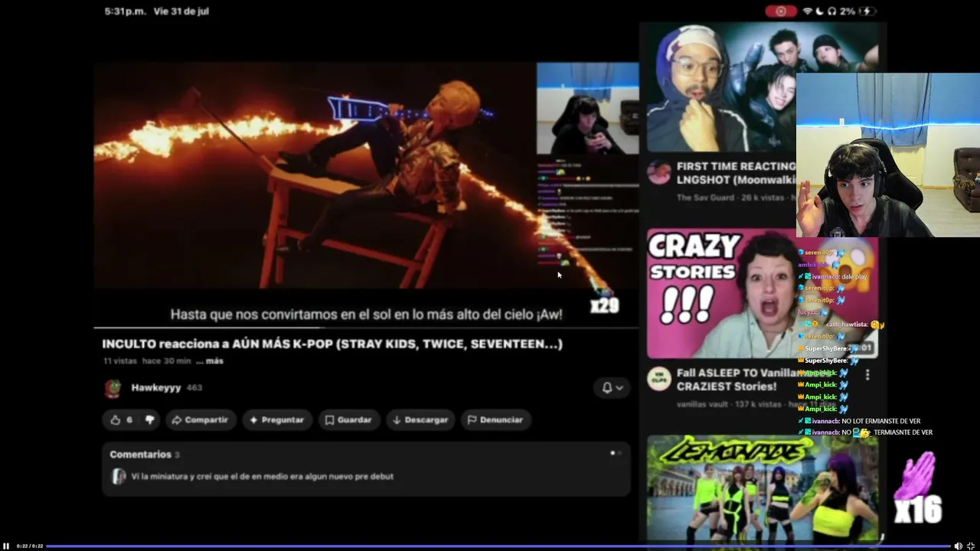Click the 5:31 p.m. clock
This screenshot has height=551, width=980.
click(126, 11)
